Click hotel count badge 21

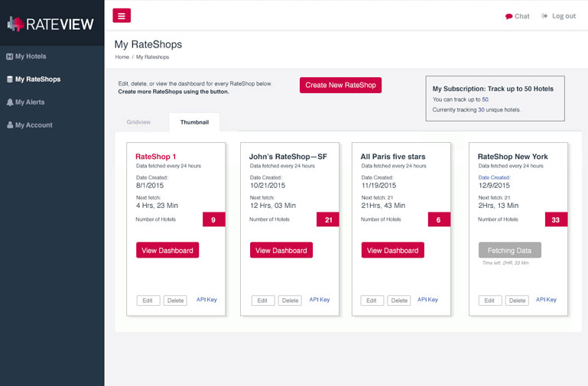point(327,219)
